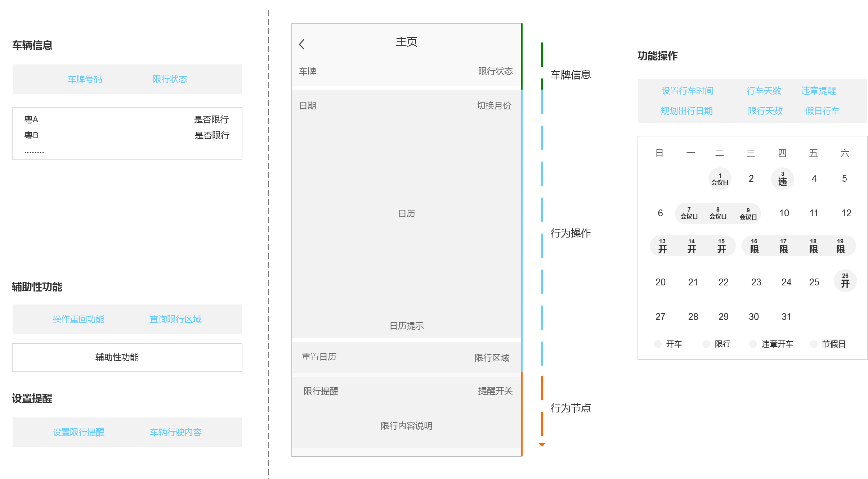868x479 pixels.
Task: Open 切换月份 month switcher
Action: pyautogui.click(x=494, y=105)
